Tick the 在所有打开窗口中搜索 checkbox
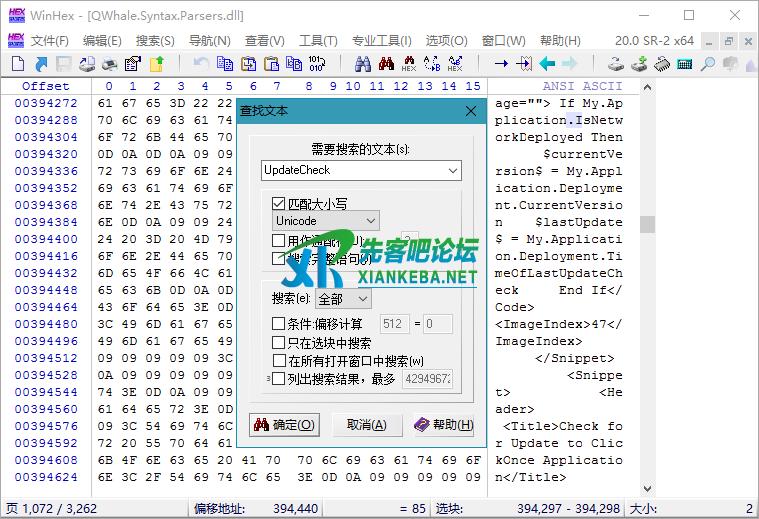Viewport: 759px width, 519px height. 279,360
